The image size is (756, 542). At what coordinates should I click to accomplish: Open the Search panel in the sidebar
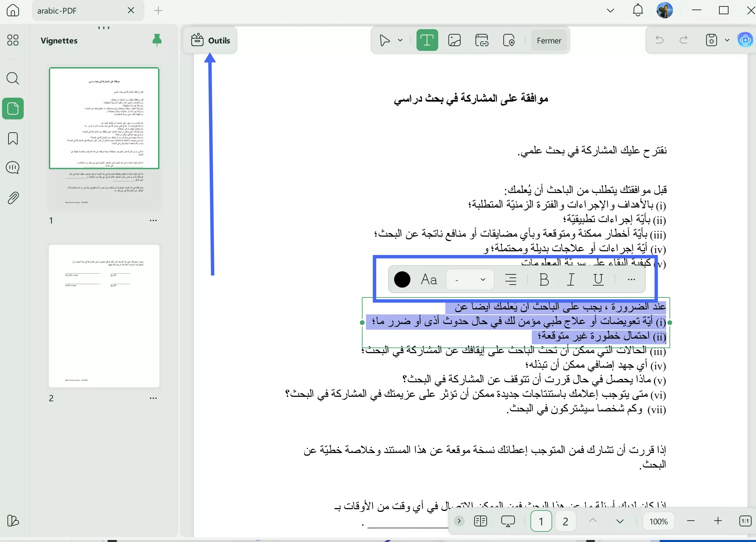pos(13,78)
